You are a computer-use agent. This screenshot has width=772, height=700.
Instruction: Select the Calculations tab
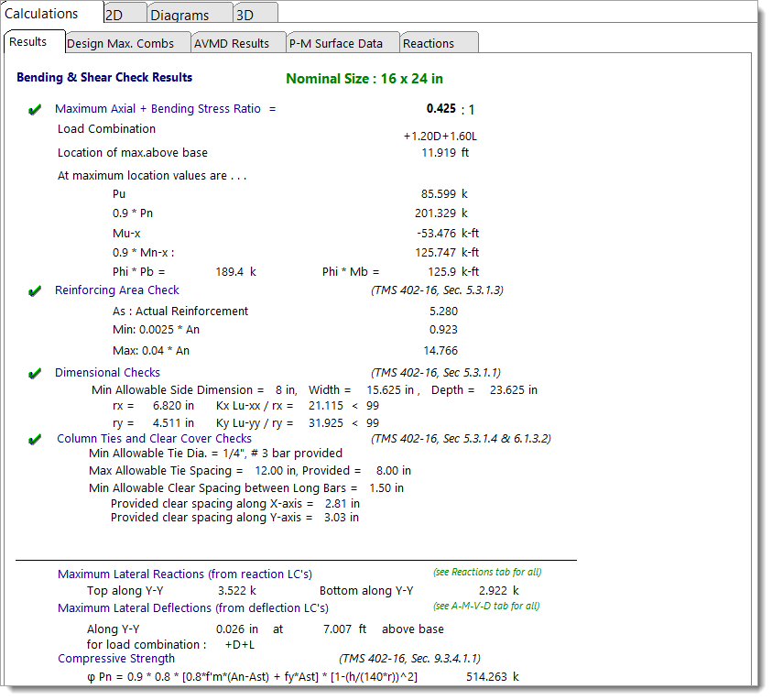tap(42, 14)
